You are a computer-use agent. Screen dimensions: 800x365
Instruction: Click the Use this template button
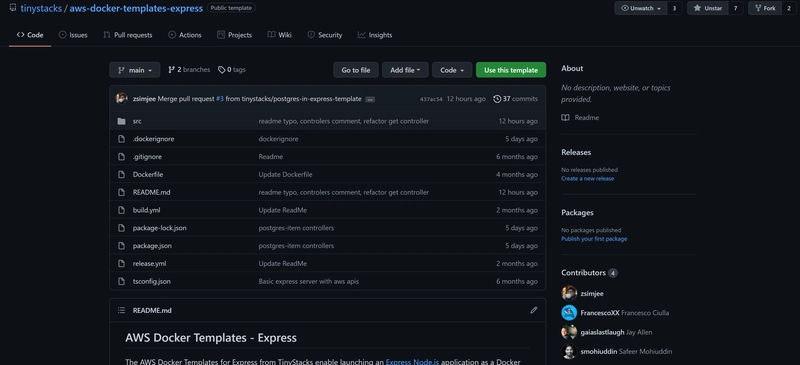(511, 70)
